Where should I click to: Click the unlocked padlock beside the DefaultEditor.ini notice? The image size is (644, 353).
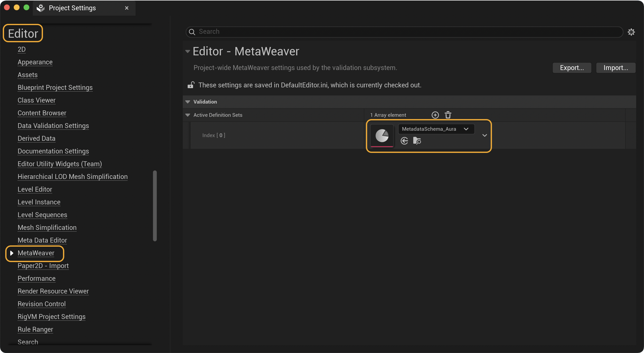pos(191,85)
